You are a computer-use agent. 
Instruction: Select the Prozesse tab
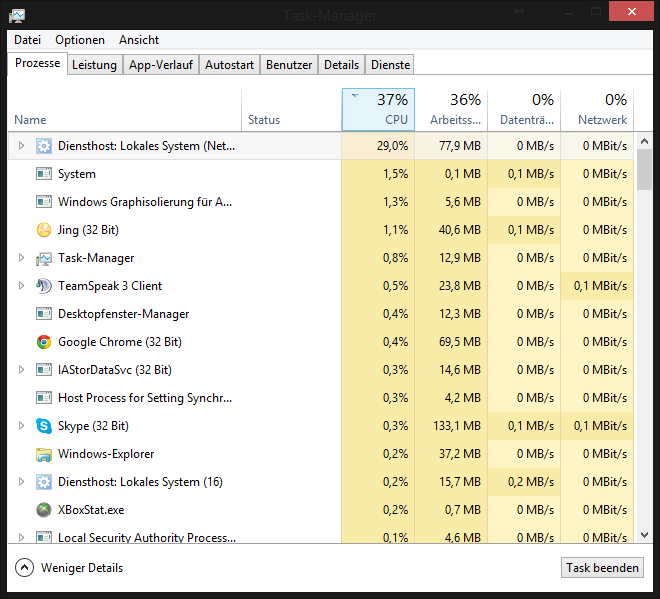[x=37, y=63]
